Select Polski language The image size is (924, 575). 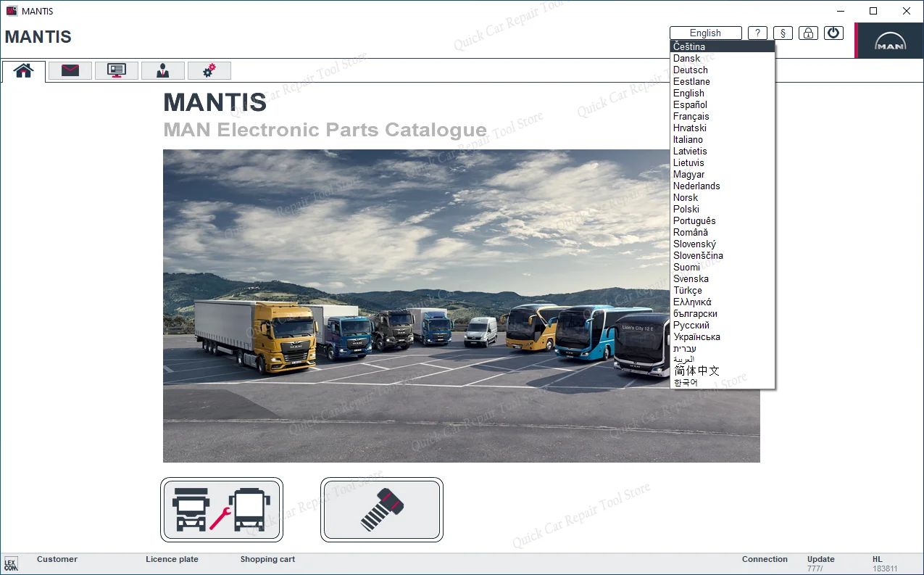click(723, 209)
